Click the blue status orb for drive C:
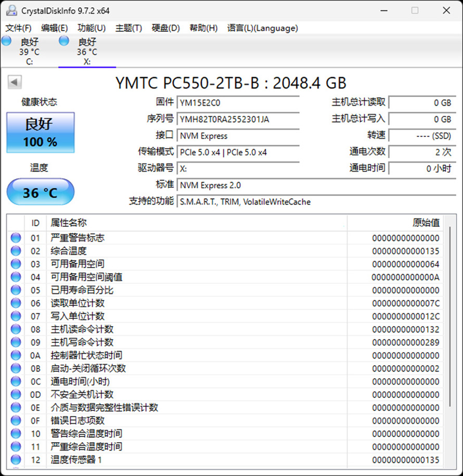The image size is (463, 476). click(x=6, y=41)
